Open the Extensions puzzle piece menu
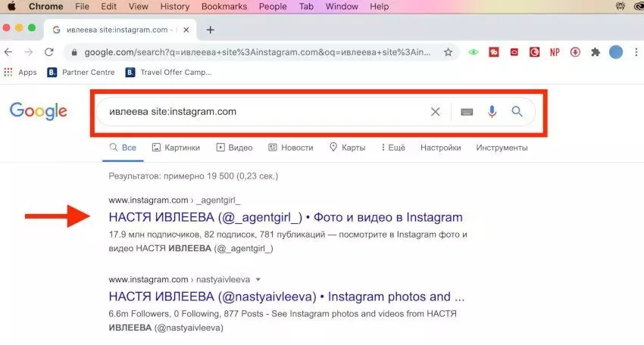This screenshot has height=345, width=644. point(595,52)
